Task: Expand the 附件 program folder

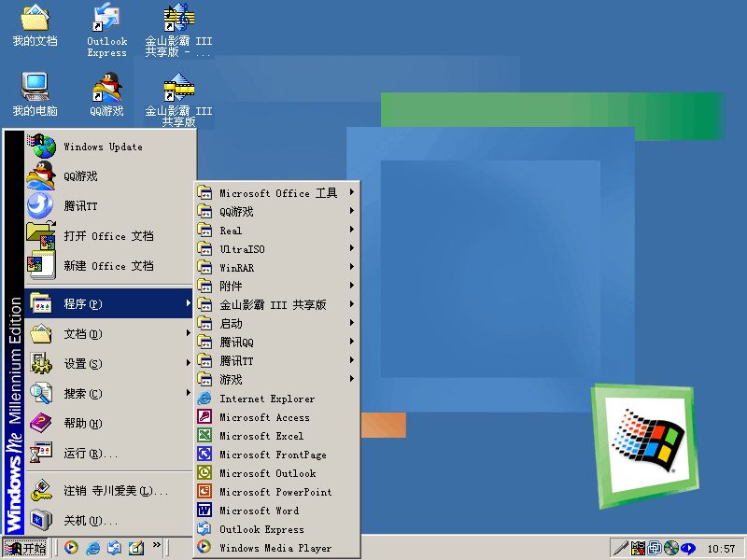Action: point(276,286)
